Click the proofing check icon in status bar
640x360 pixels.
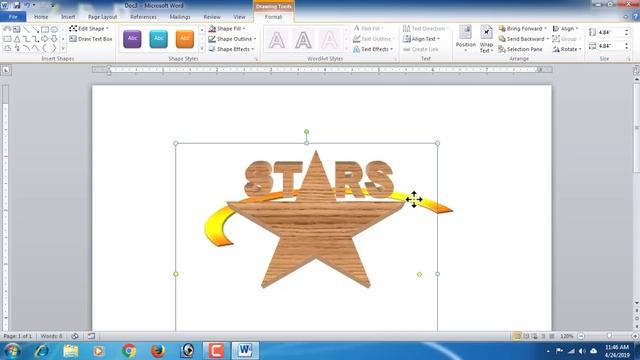pyautogui.click(x=75, y=336)
